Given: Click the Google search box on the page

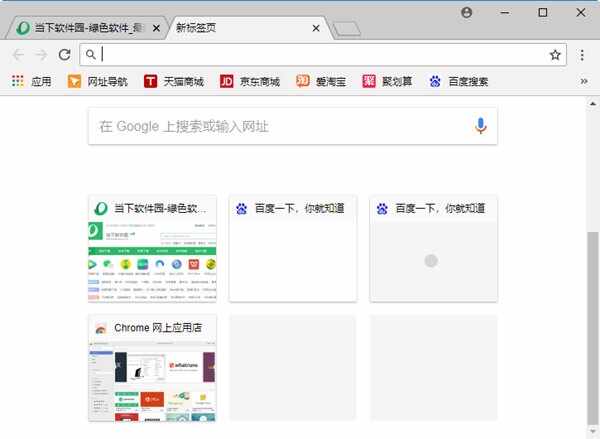Looking at the screenshot, I should (293, 126).
